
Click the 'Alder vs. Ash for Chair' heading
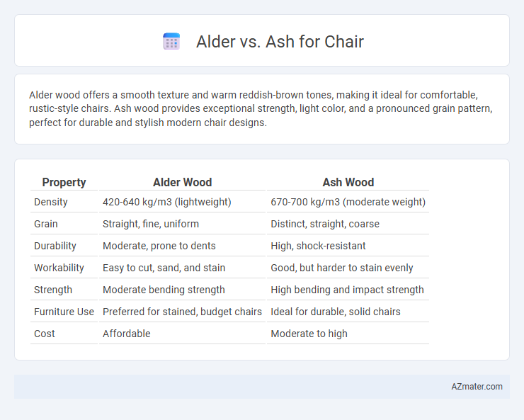[280, 42]
